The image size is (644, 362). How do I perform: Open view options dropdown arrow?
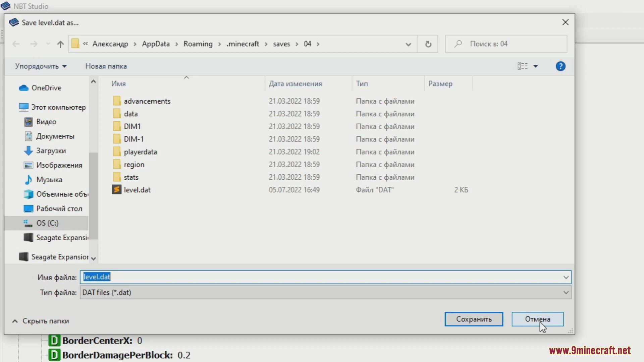[536, 66]
